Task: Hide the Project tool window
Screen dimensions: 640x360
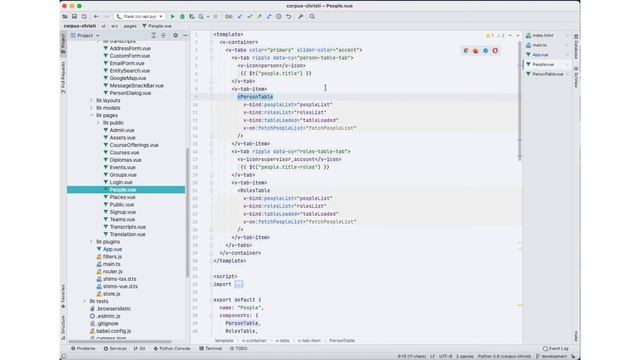Action: (185, 36)
